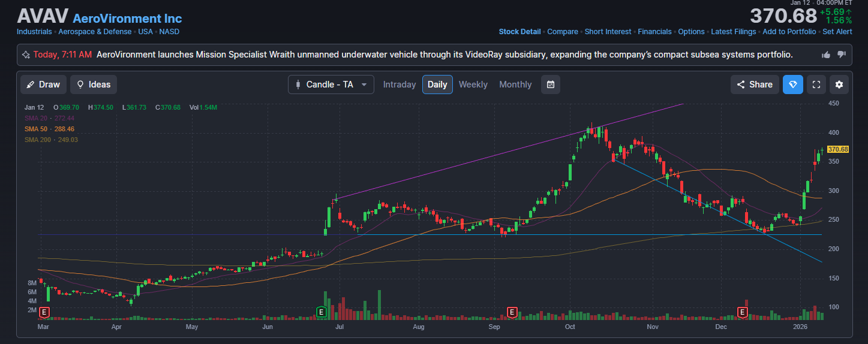Open Short Interest page
Screen dimensions: 868x344
coord(608,32)
